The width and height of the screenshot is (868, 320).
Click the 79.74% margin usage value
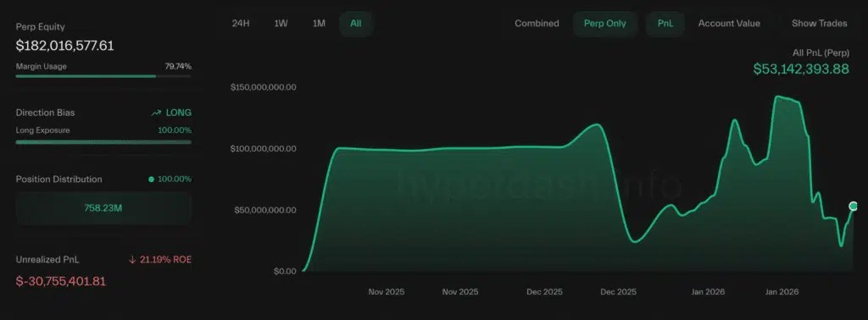click(x=178, y=66)
